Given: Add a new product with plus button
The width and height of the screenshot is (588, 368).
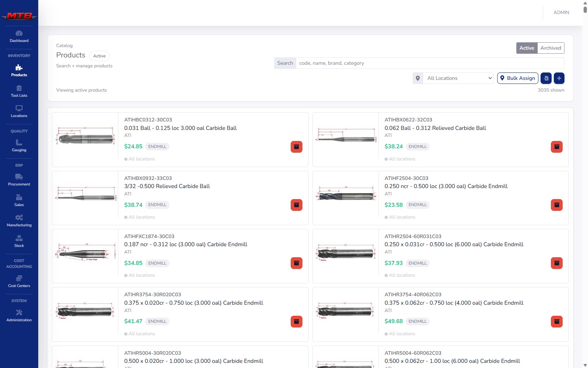Looking at the screenshot, I should coord(559,78).
